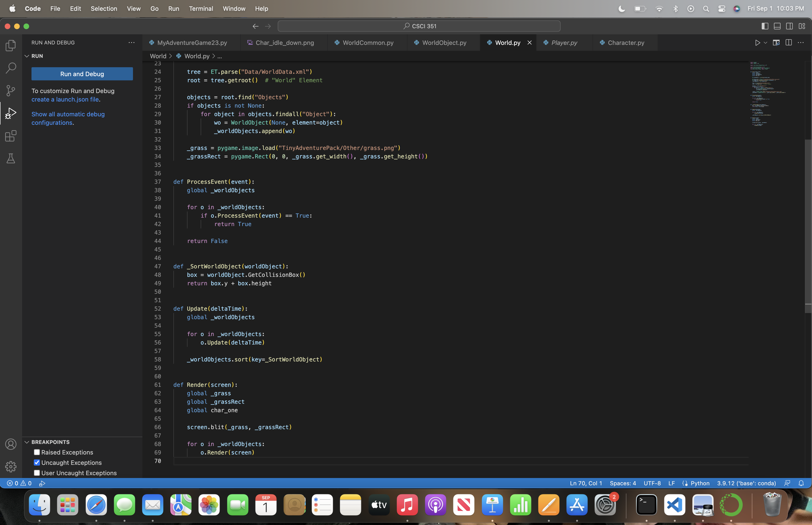Enable Raised Exceptions breakpoint checkbox
Image resolution: width=812 pixels, height=525 pixels.
37,452
